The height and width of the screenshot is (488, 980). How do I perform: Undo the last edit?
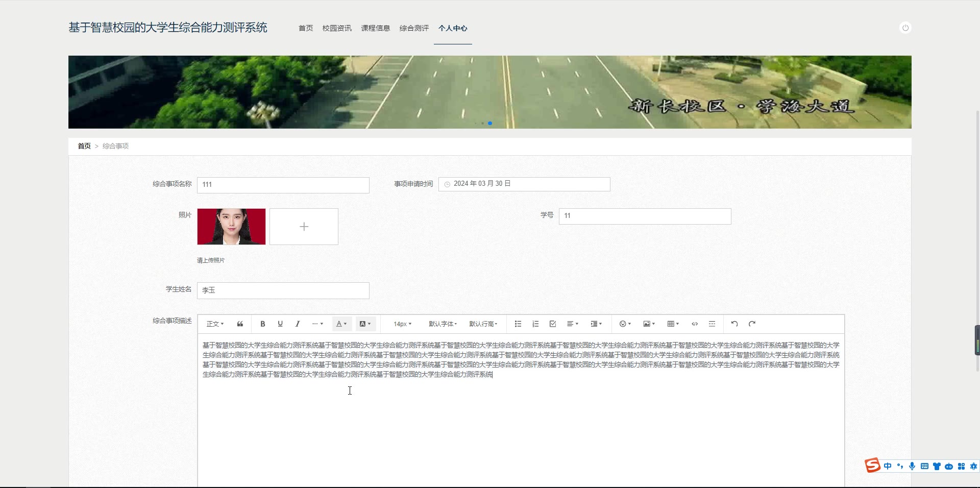click(734, 324)
